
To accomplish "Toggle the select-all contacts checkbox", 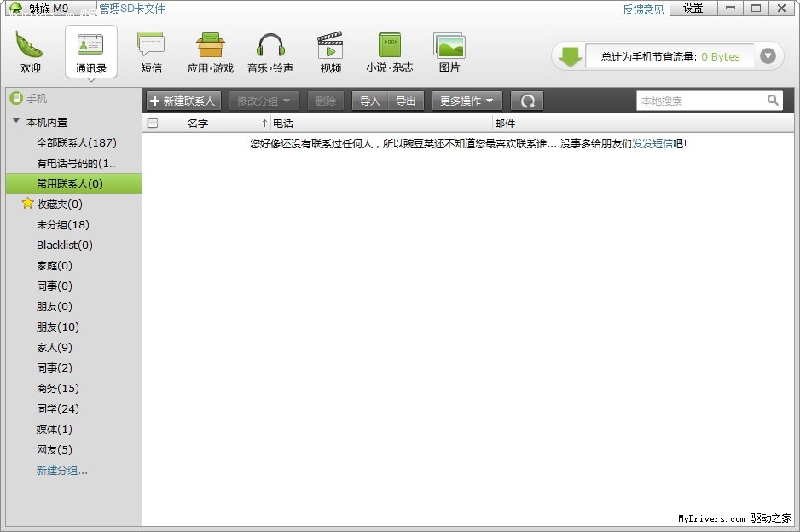I will point(153,123).
